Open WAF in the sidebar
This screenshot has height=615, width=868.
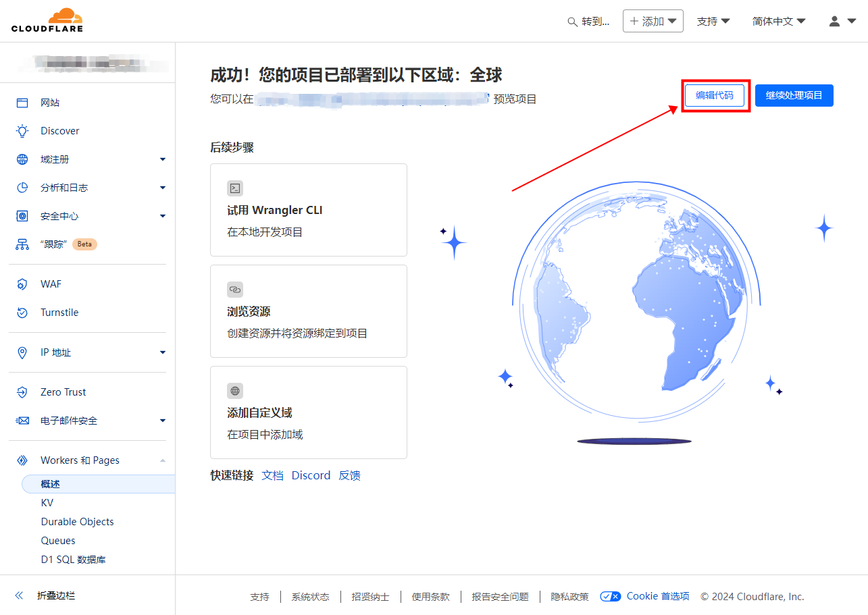[51, 284]
